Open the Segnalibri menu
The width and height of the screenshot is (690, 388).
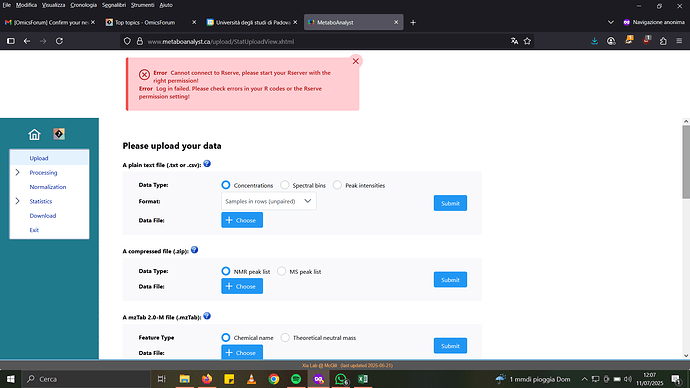click(x=114, y=5)
